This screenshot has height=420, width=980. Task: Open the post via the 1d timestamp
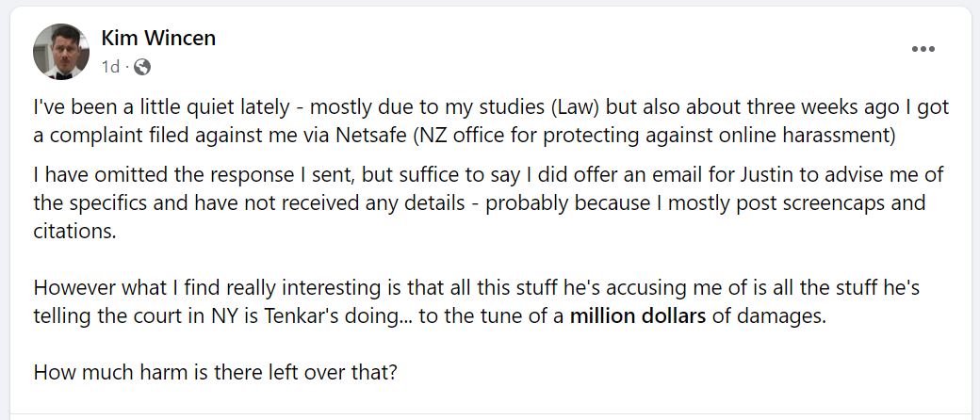click(x=110, y=67)
